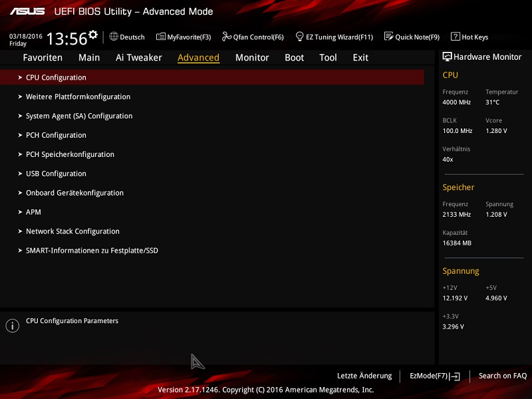Click the Kapazität value 16384 MB
Viewport: 532px width, 399px height.
coord(457,243)
